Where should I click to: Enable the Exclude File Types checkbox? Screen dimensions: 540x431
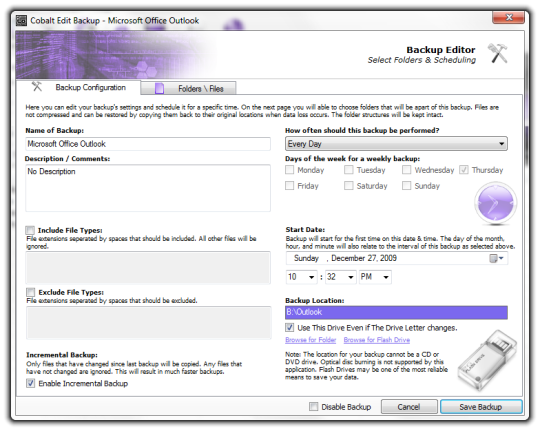pos(30,292)
